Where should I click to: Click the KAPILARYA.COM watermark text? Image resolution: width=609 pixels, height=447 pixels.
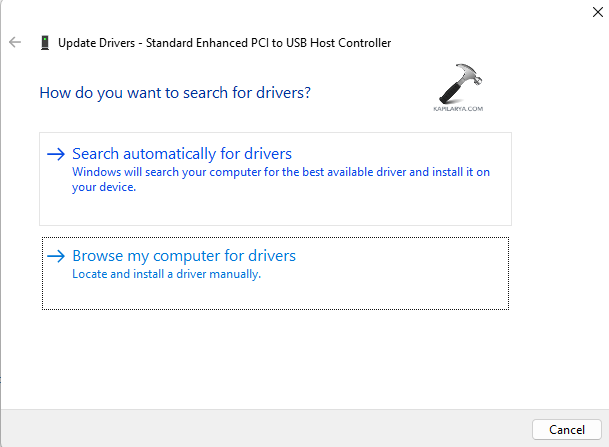click(x=460, y=109)
